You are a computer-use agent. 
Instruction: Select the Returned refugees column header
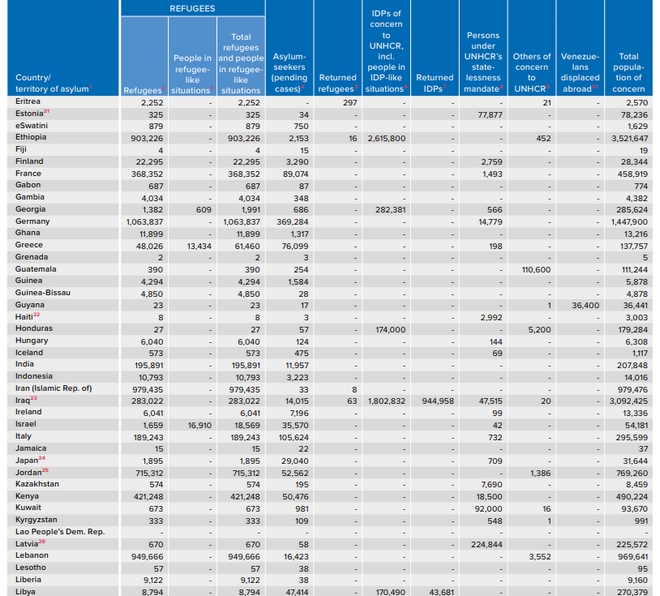[x=337, y=83]
